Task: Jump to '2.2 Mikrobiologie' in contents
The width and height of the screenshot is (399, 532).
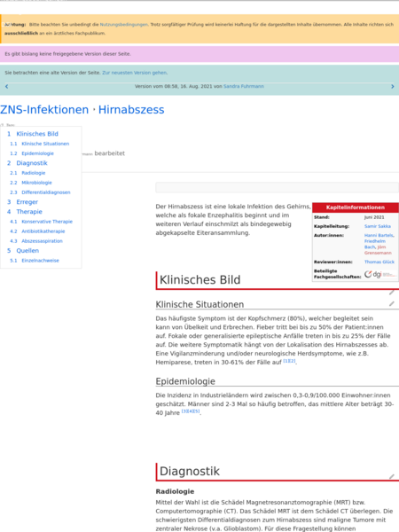Action: point(31,183)
